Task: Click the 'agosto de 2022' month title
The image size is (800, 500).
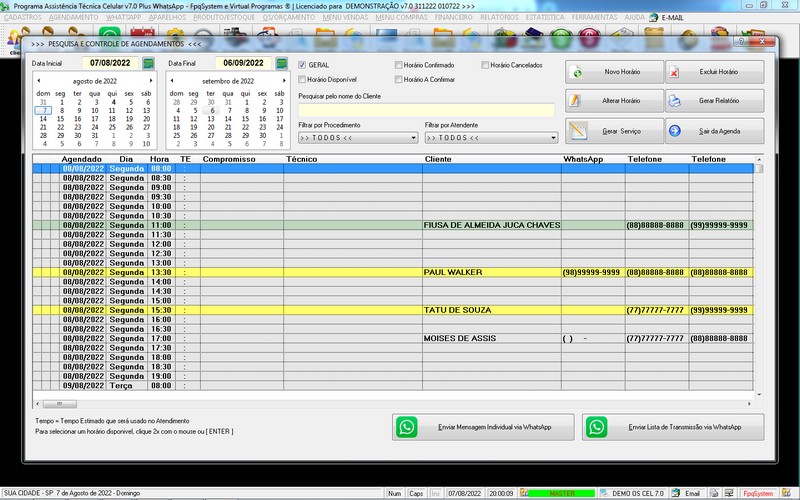Action: (x=94, y=81)
